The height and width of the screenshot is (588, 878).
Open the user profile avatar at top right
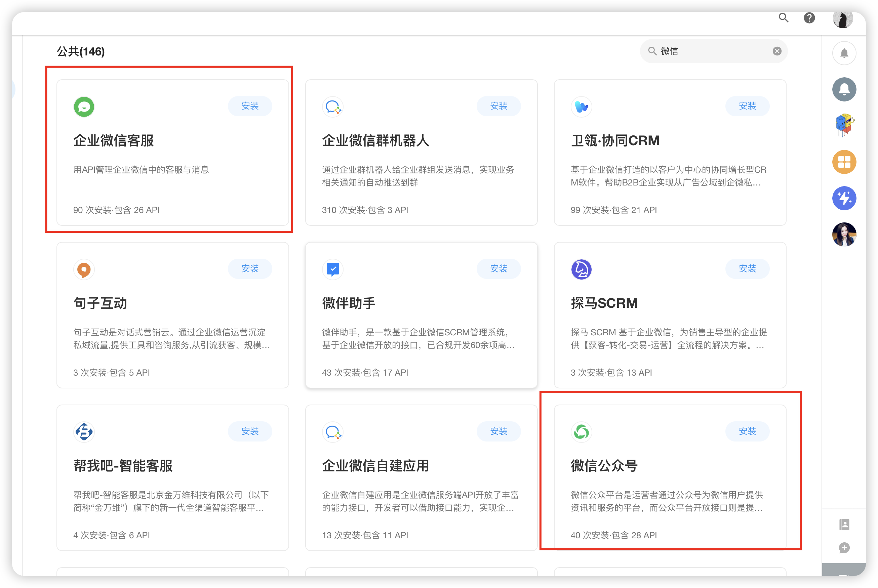(842, 19)
